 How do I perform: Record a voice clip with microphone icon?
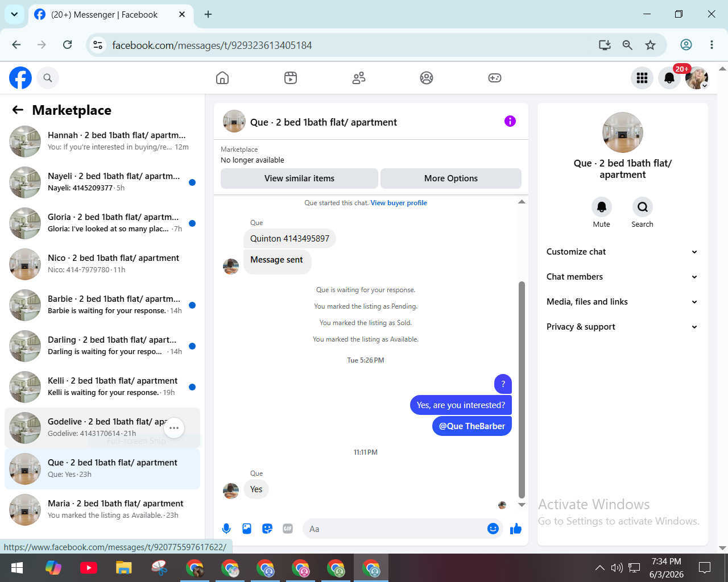click(226, 529)
